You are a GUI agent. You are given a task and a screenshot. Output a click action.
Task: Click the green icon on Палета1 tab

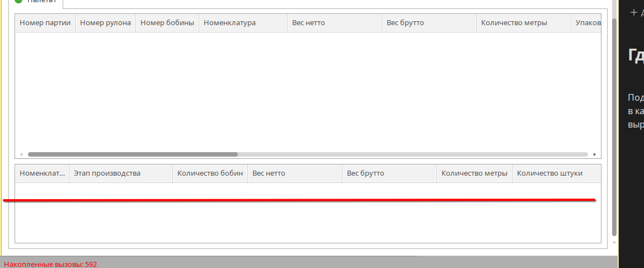tap(18, 2)
